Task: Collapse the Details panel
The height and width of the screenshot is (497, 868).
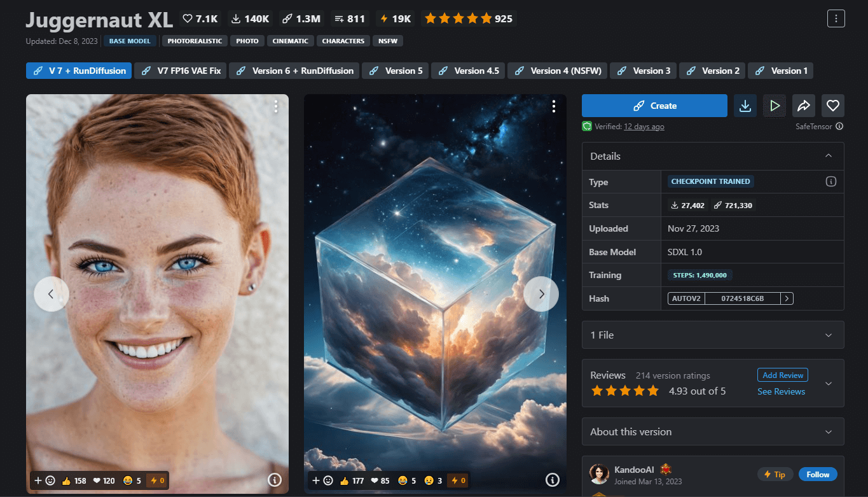Action: click(x=828, y=156)
